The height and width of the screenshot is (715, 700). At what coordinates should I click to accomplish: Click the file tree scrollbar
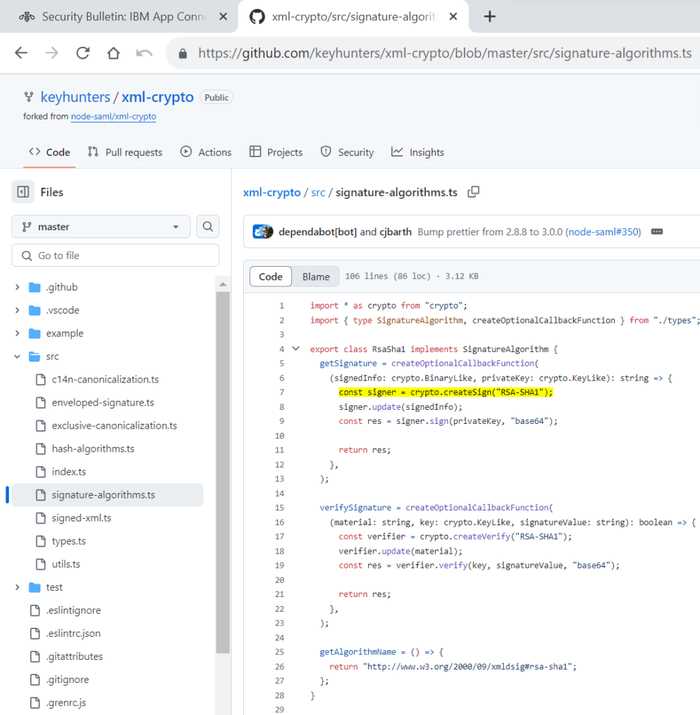tap(223, 472)
